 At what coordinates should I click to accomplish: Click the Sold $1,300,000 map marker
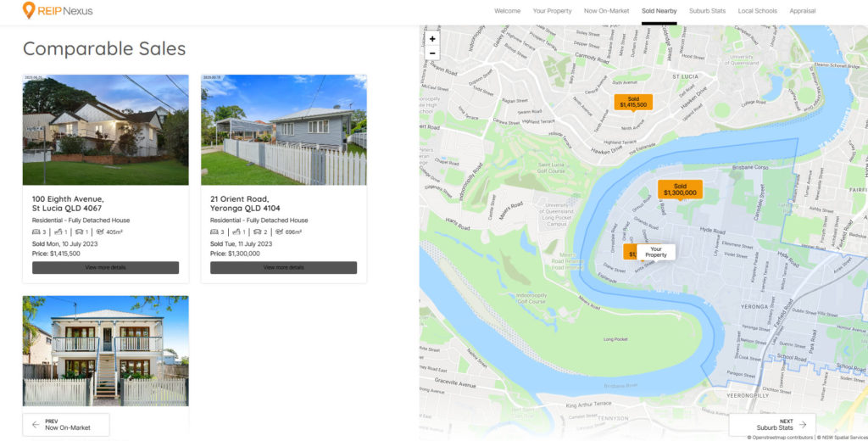click(x=680, y=189)
